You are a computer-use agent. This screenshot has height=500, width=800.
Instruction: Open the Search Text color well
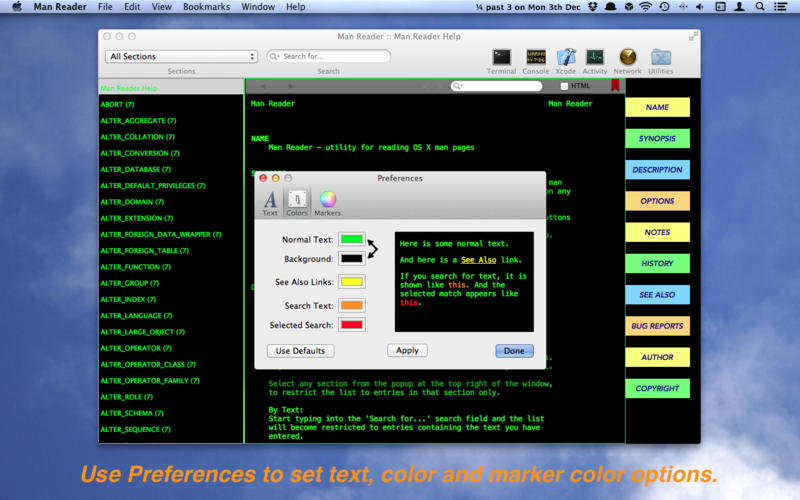352,305
